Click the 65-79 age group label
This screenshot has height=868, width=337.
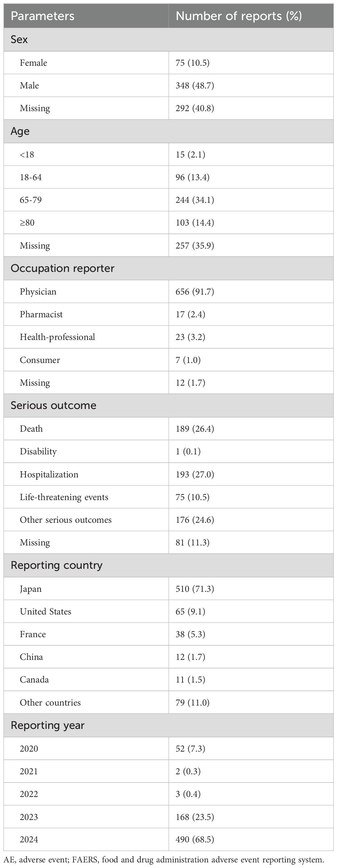pos(31,200)
